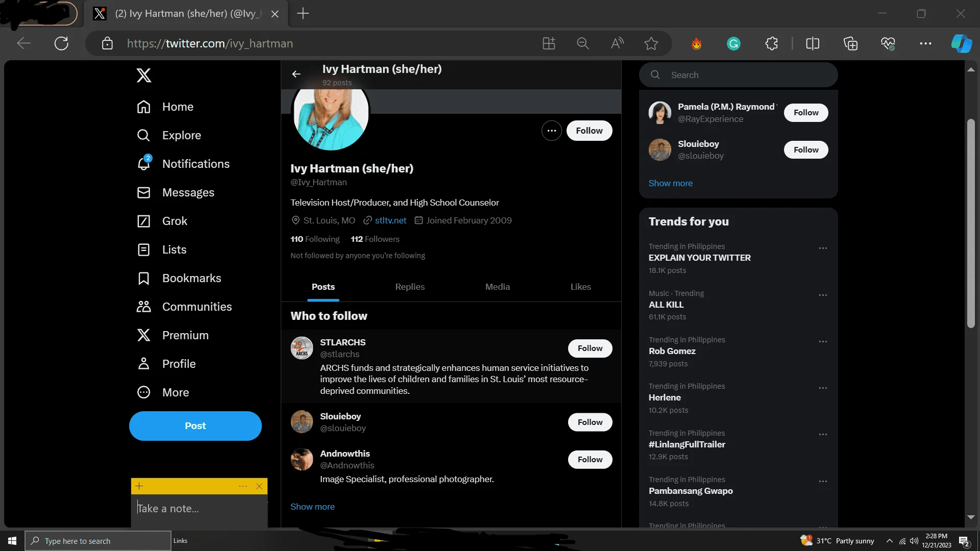
Task: Open the Windows Start button
Action: click(12, 541)
